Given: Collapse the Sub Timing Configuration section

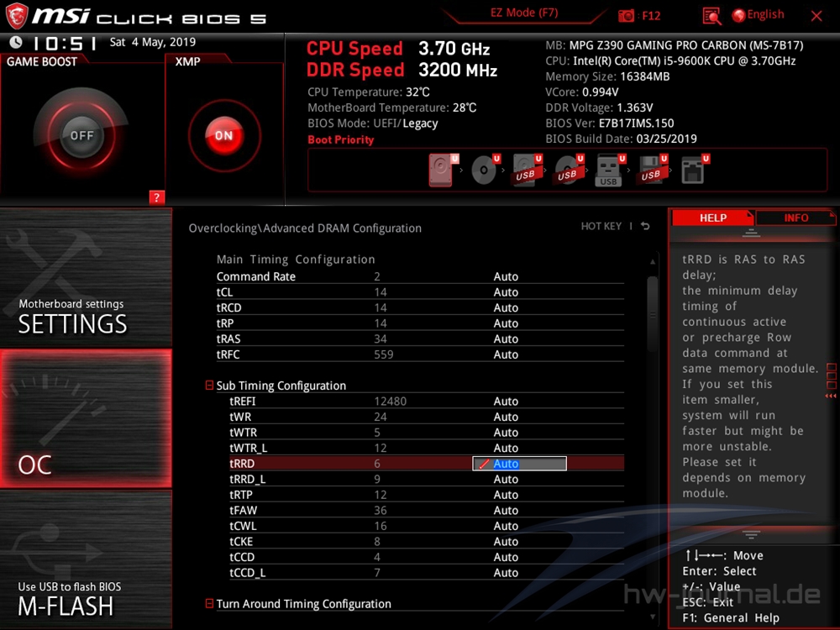Looking at the screenshot, I should (x=209, y=386).
